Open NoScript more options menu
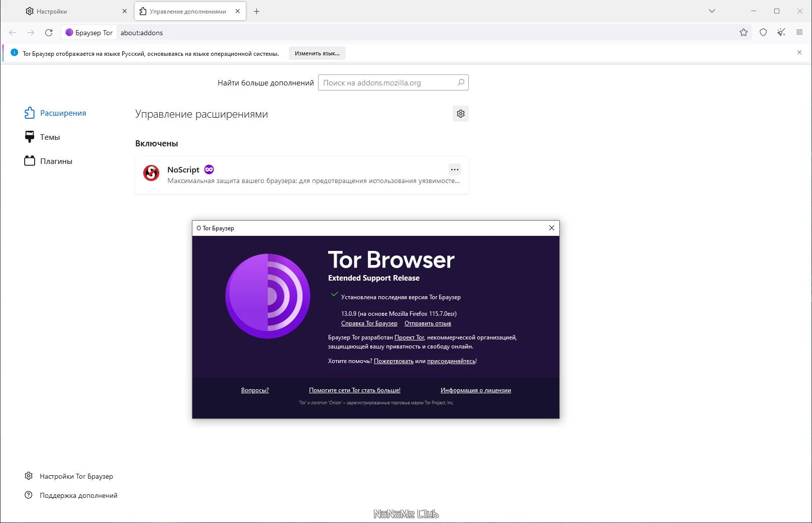812x523 pixels. (455, 169)
